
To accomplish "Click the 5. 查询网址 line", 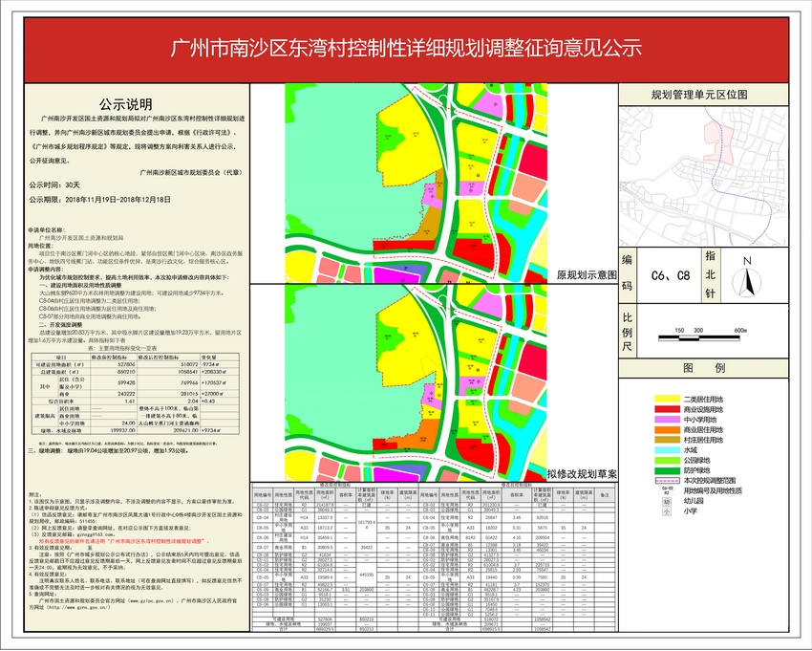I will click(x=45, y=594).
